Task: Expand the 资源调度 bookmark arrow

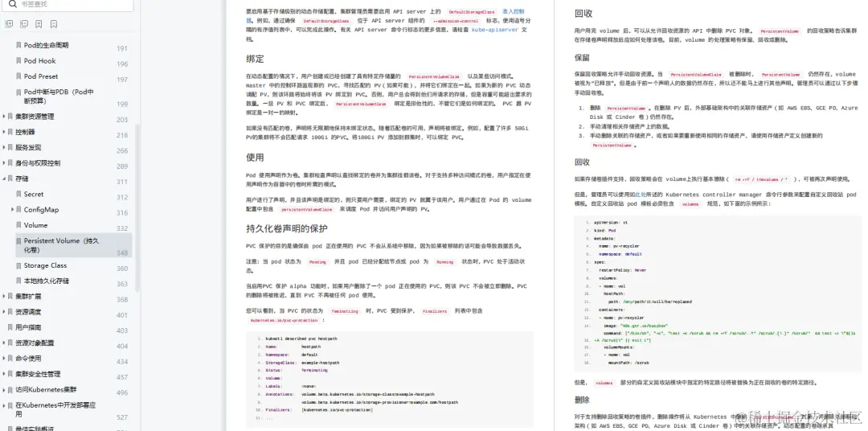Action: [x=4, y=312]
